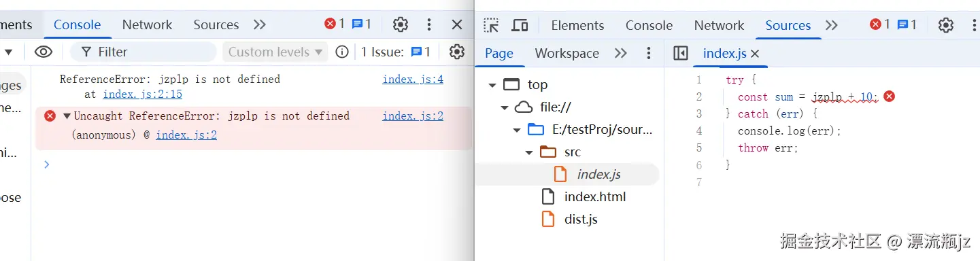The height and width of the screenshot is (261, 980).
Task: Open settings gear in left DevTools toolbar
Action: (401, 25)
